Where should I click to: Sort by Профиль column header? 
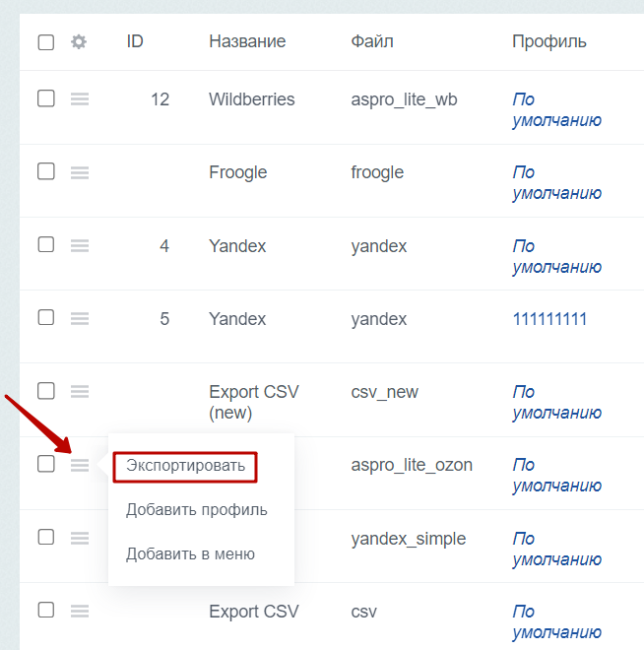pos(549,42)
